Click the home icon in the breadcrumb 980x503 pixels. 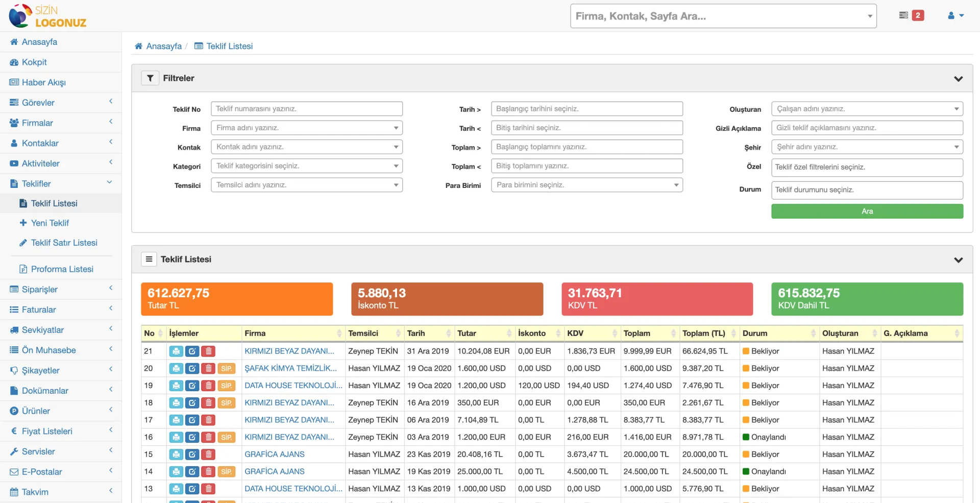pyautogui.click(x=138, y=46)
